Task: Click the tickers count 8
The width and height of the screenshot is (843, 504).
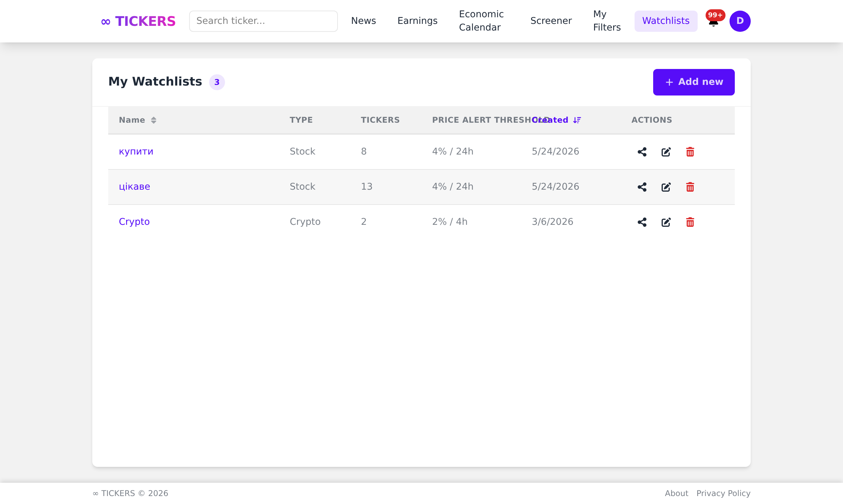Action: pos(364,152)
